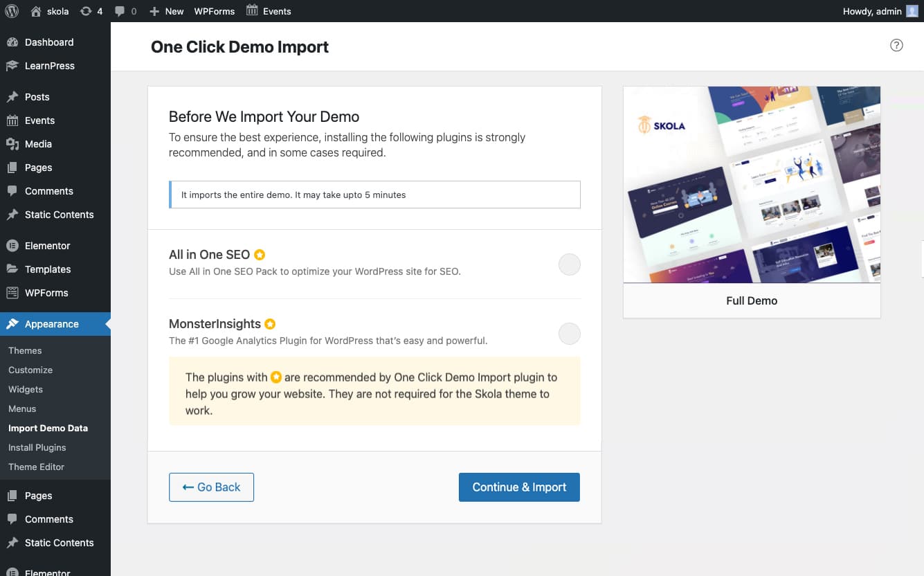Open the Theme Editor submenu item

coord(36,467)
